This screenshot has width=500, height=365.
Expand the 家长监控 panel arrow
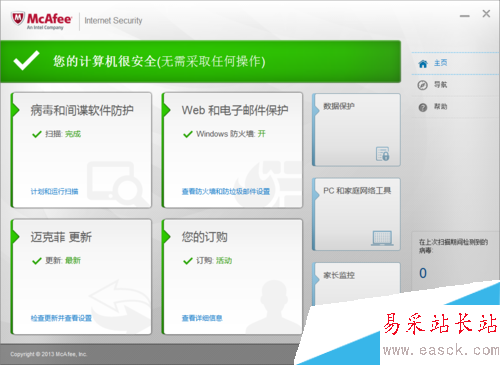[316, 279]
